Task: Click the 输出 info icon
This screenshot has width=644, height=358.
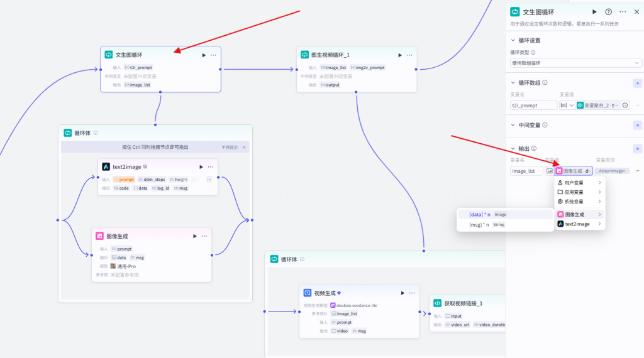Action: [x=533, y=148]
